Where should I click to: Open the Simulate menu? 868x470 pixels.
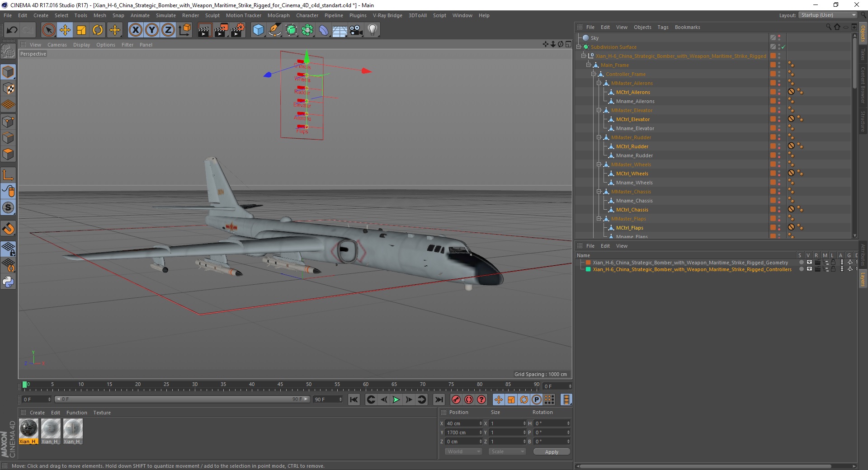(x=165, y=15)
